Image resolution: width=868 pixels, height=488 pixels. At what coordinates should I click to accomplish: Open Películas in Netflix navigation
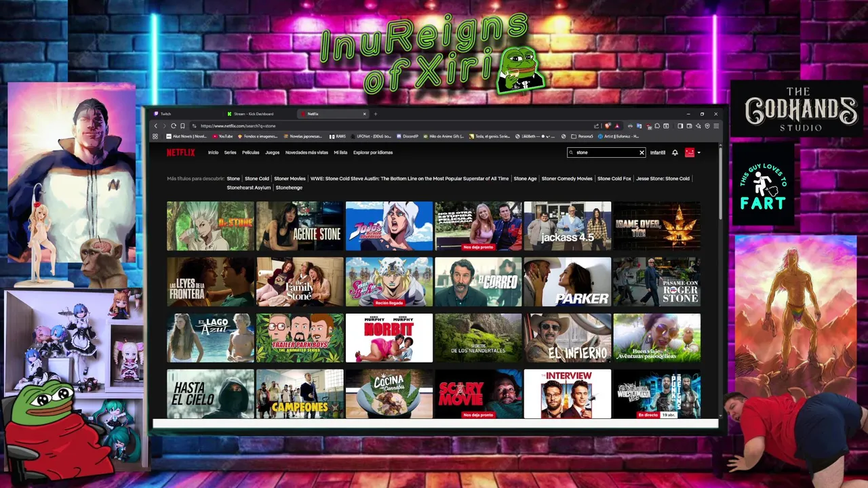(x=251, y=152)
